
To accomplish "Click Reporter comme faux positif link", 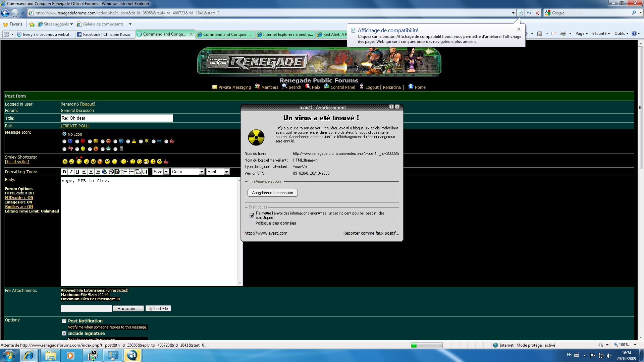I will 371,233.
